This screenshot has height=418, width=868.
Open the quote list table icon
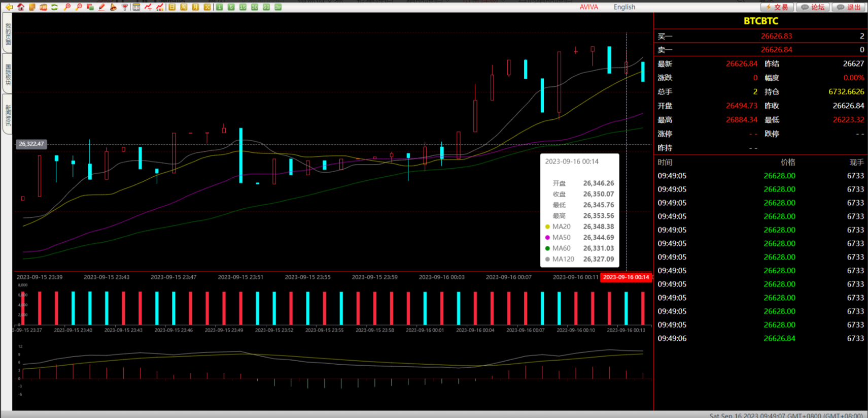coord(136,7)
